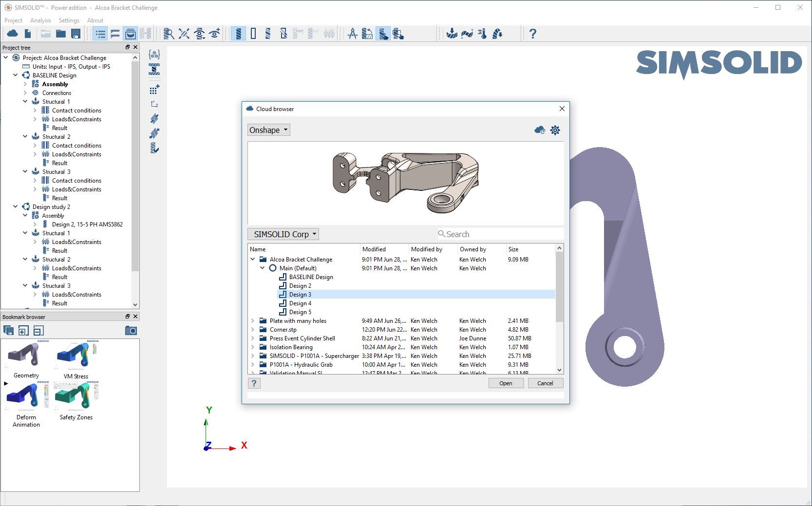The height and width of the screenshot is (506, 812).
Task: Sort file list by Size column
Action: [530, 249]
